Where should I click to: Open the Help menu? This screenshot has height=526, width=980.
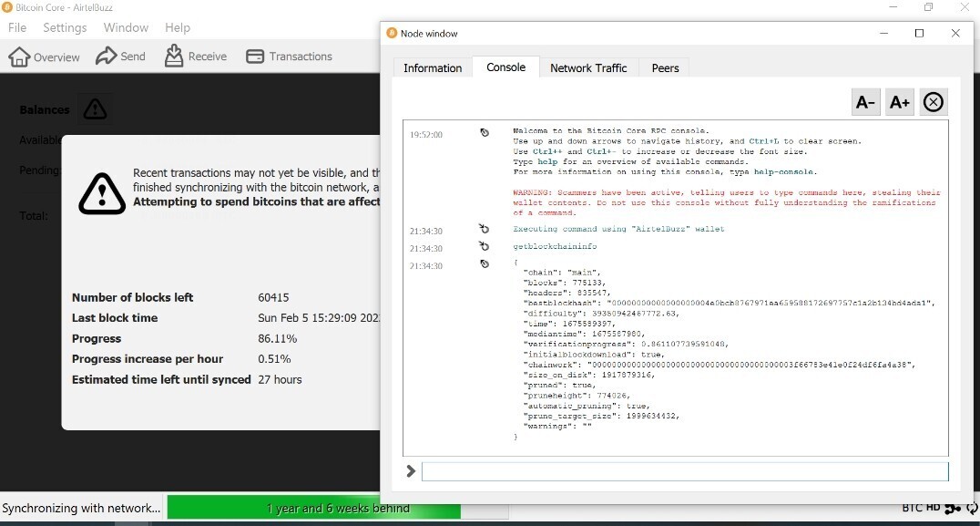pyautogui.click(x=178, y=27)
